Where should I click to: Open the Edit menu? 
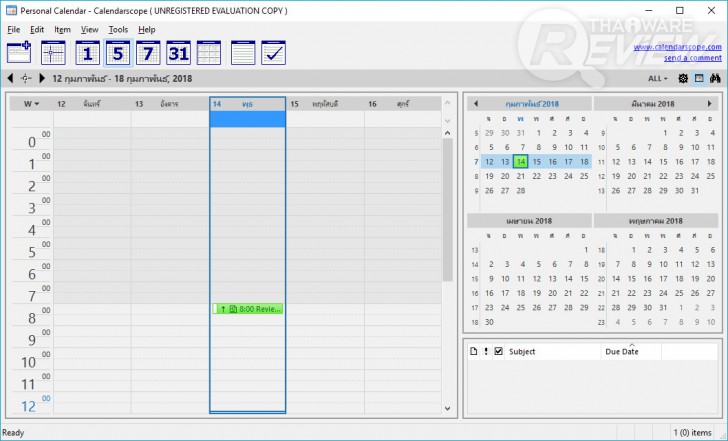(x=37, y=30)
